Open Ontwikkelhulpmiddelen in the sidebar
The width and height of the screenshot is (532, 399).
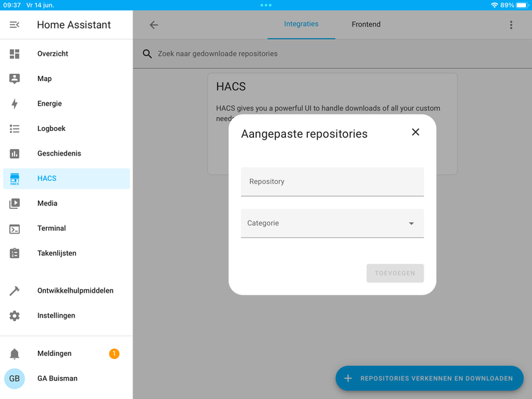(66, 291)
